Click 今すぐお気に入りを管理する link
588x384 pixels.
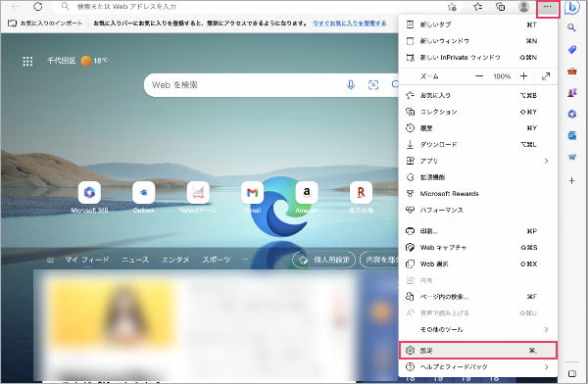[x=350, y=24]
